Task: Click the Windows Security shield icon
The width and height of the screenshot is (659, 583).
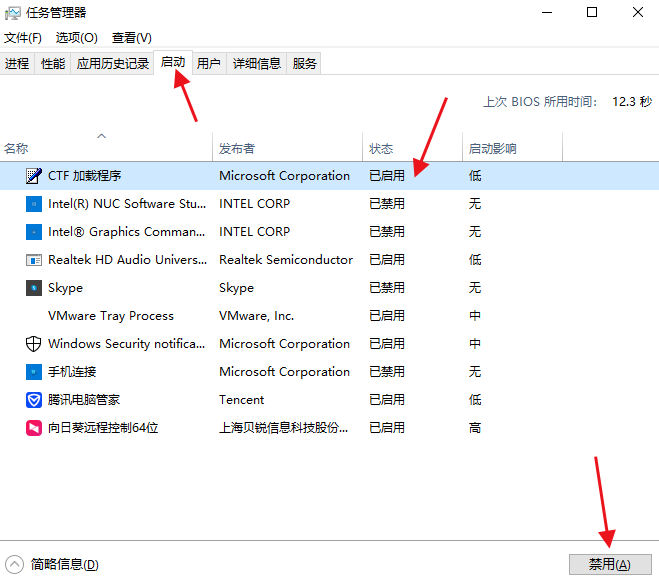Action: [x=34, y=344]
